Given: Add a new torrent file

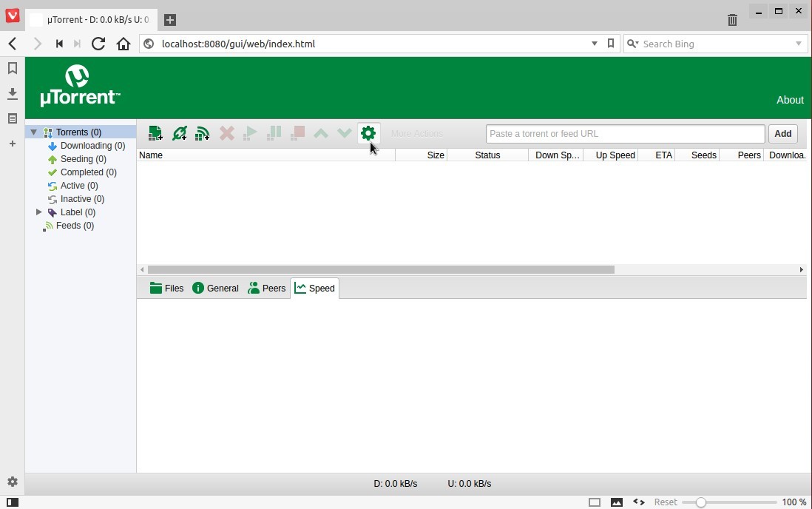Looking at the screenshot, I should (155, 133).
